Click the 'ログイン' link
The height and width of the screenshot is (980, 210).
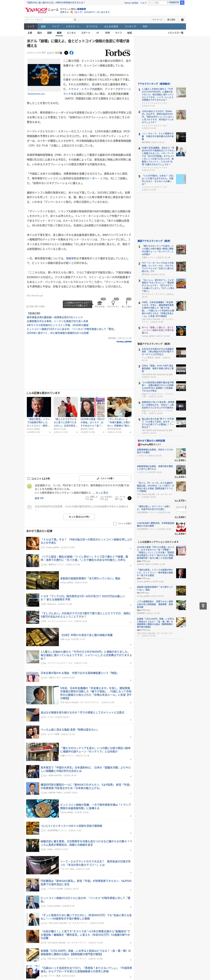(x=64, y=12)
